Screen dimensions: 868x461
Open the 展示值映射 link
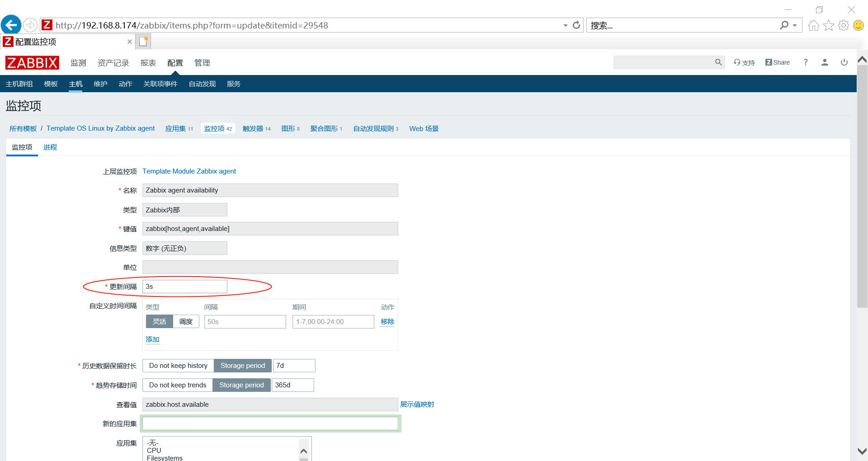tap(417, 405)
